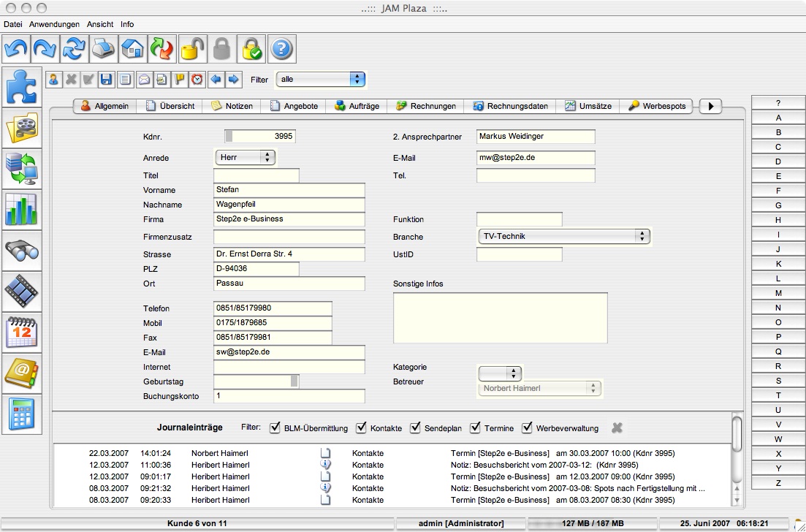Open the Anwendungen menu

click(54, 24)
